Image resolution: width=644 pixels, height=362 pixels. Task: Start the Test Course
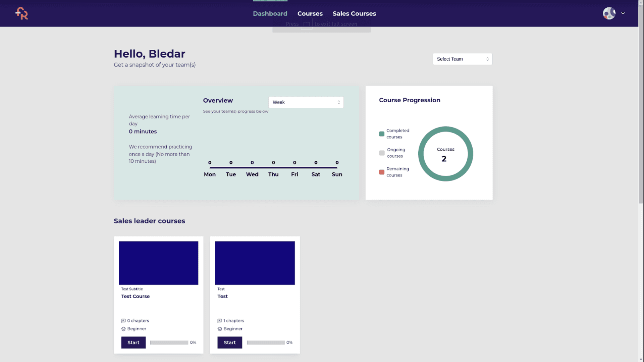(x=133, y=343)
